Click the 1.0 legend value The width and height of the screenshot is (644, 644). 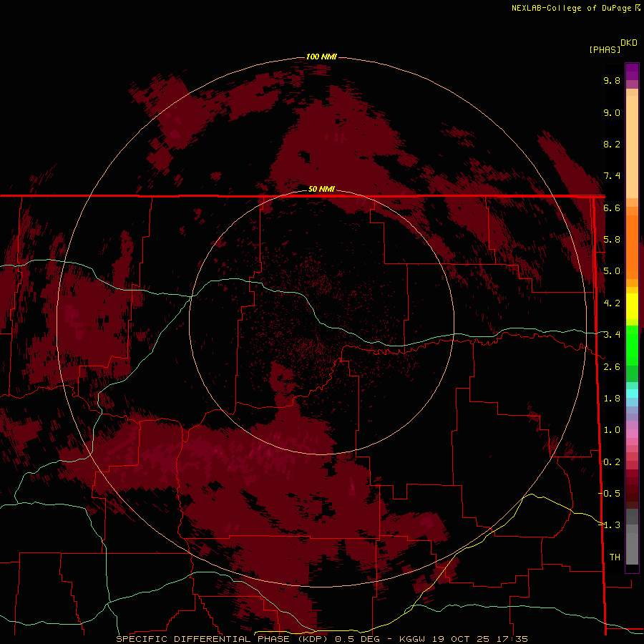[x=612, y=430]
